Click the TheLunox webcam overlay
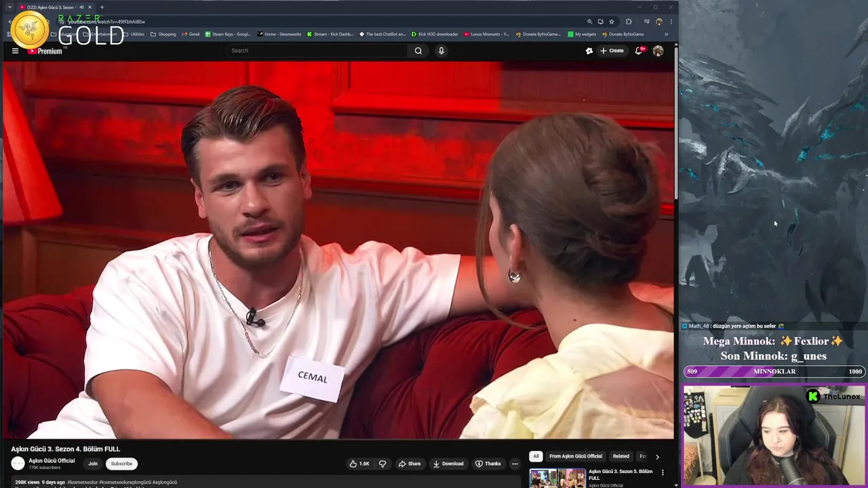Viewport: 868px width, 488px height. (774, 436)
